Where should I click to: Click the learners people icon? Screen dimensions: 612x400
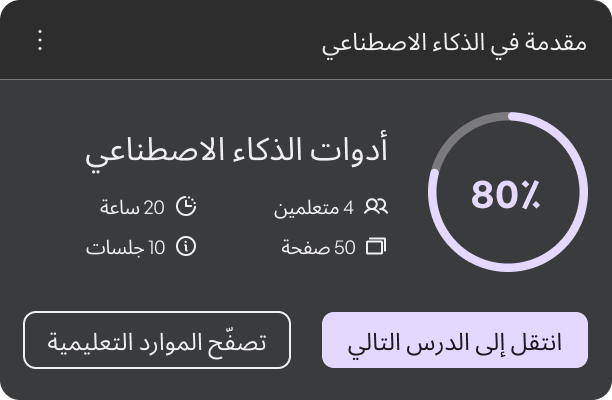click(376, 206)
